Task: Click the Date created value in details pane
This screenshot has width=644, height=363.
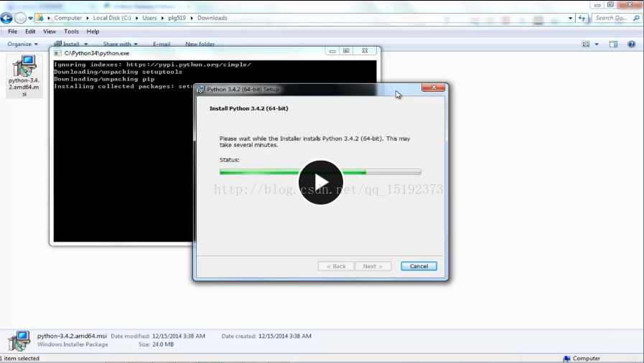Action: tap(284, 336)
